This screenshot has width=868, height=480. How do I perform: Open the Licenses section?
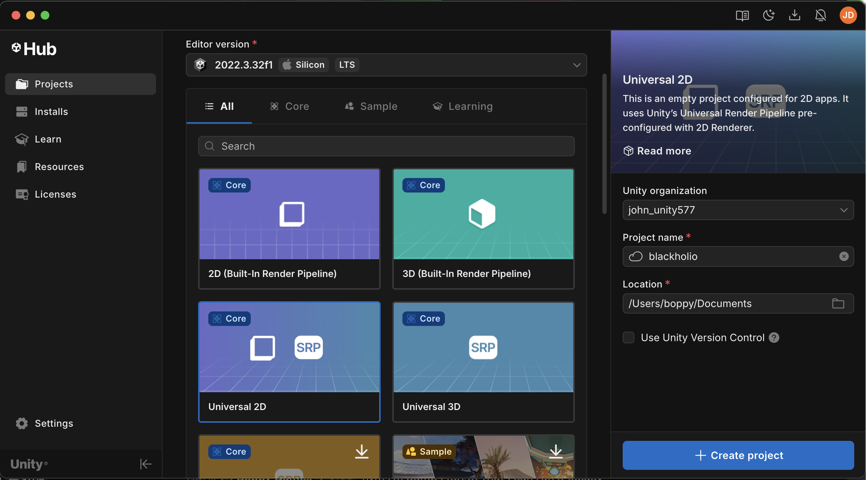tap(55, 194)
